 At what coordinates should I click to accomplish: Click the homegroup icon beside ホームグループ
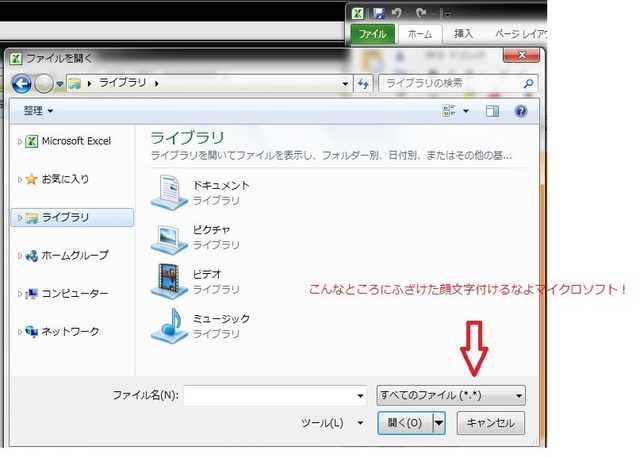click(31, 256)
